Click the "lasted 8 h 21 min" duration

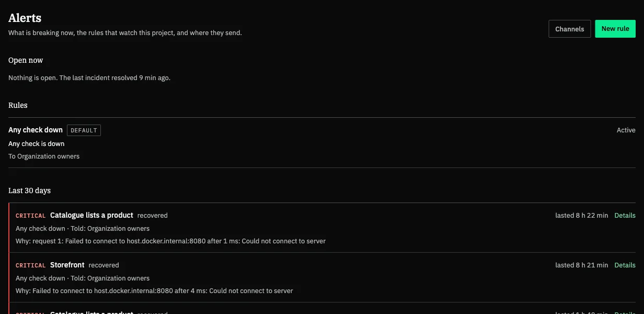click(581, 265)
